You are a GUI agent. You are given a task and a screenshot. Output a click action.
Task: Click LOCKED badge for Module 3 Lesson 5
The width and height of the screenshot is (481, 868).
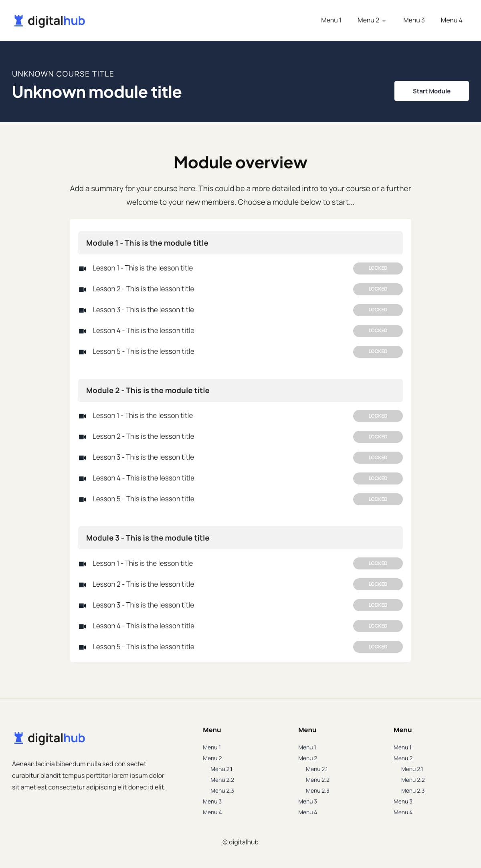378,647
